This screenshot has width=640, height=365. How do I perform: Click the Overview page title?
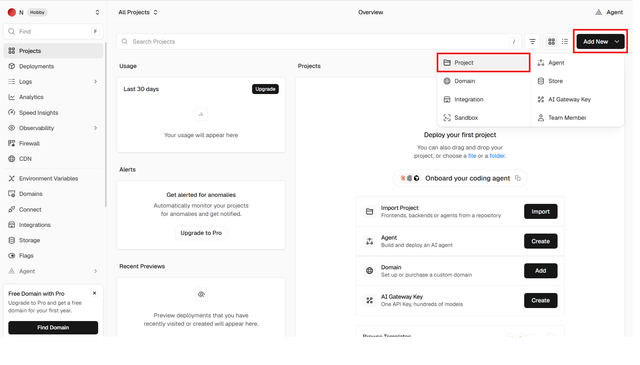pyautogui.click(x=371, y=12)
